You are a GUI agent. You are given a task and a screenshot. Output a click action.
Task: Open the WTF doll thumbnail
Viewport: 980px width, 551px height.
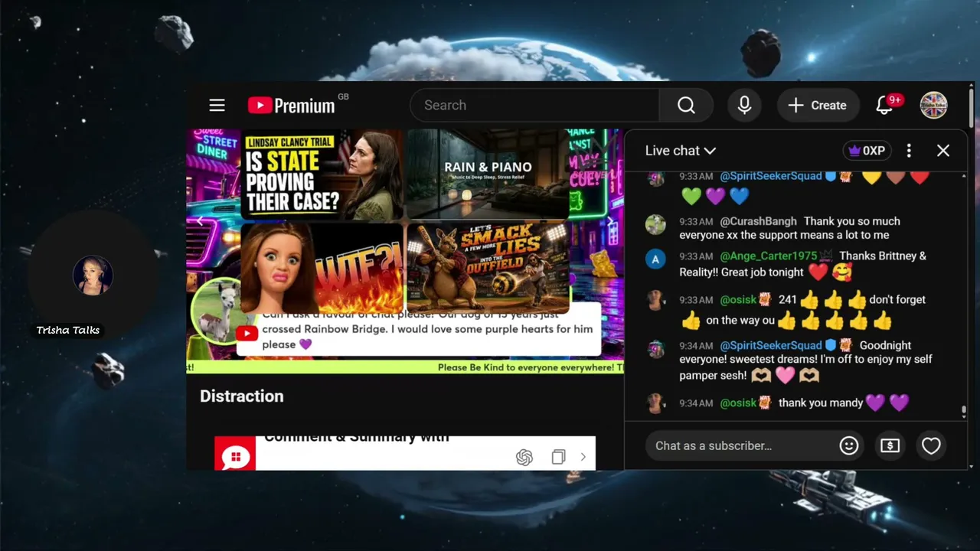pyautogui.click(x=322, y=268)
